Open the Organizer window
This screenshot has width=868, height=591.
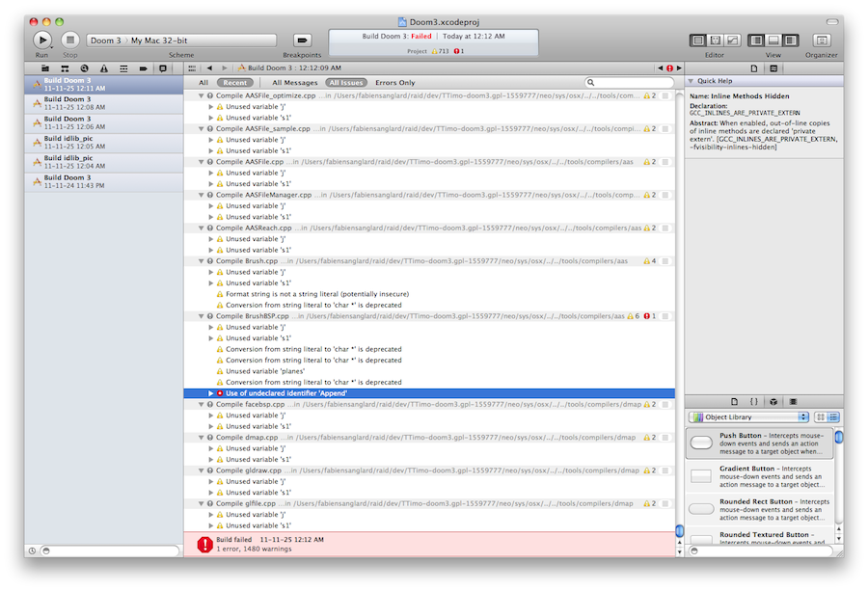coord(822,40)
